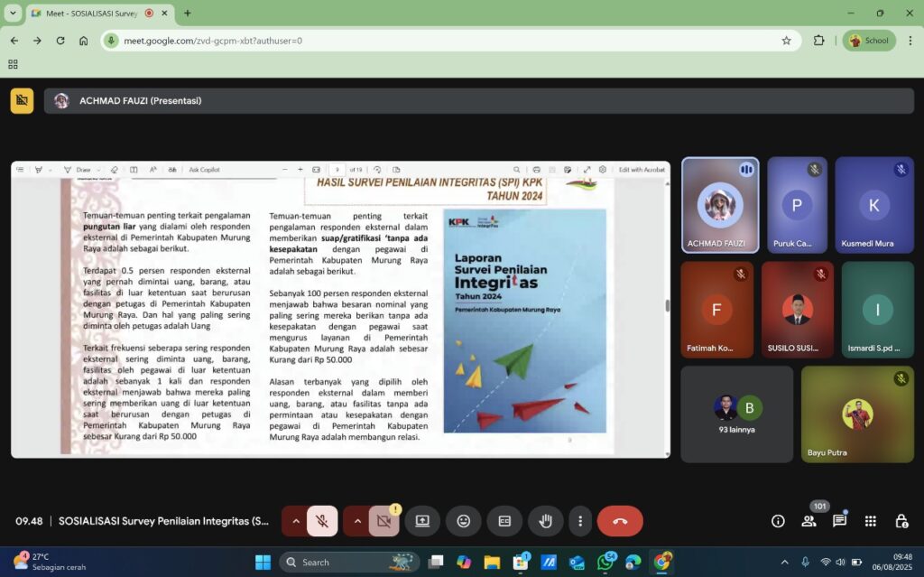Expand video settings chevron beside camera

point(357,521)
